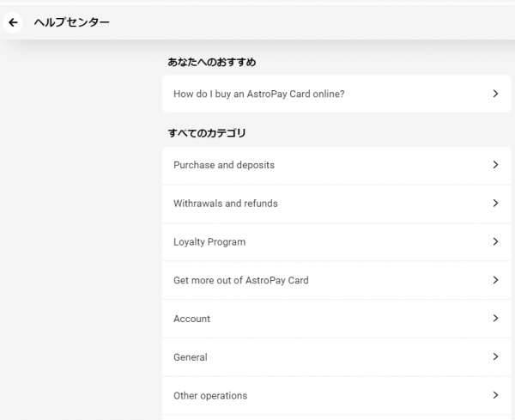
Task: Click the ヘルプセンター page title
Action: pos(71,22)
